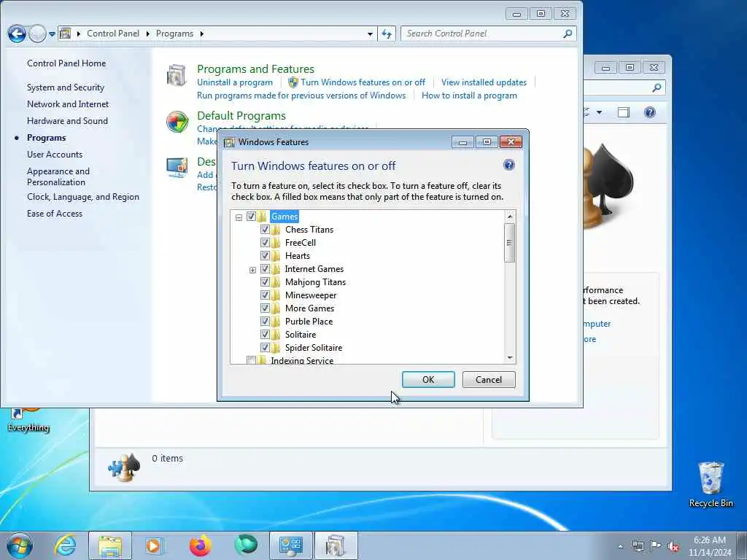The image size is (747, 560).
Task: Launch Firefox from taskbar
Action: [x=200, y=545]
